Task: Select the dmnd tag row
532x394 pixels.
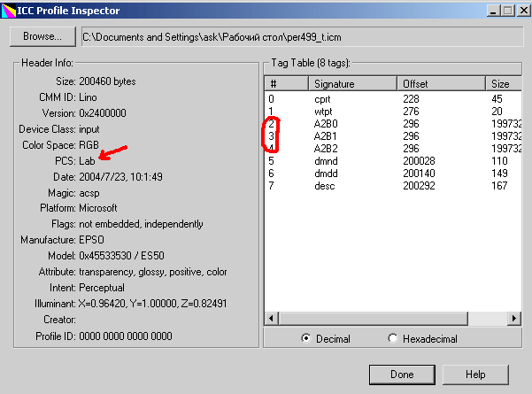Action: coord(393,161)
